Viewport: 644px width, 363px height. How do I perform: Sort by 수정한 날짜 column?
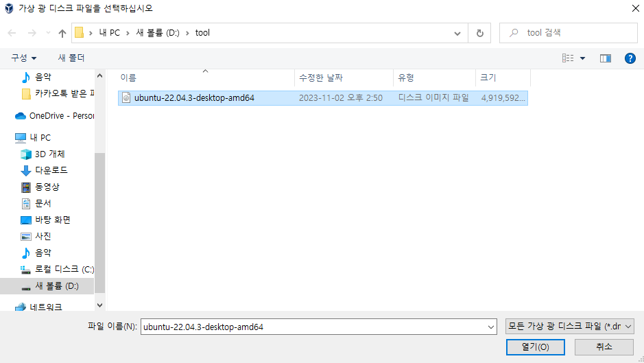344,78
